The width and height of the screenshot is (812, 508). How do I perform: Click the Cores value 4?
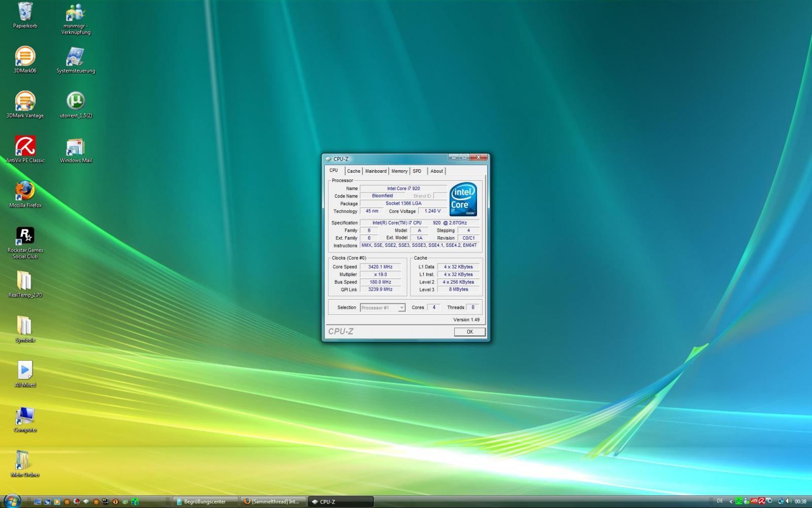(x=433, y=307)
